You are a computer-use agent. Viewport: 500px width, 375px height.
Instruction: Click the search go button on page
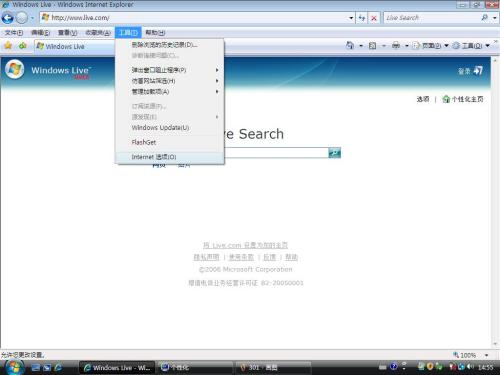pyautogui.click(x=334, y=153)
